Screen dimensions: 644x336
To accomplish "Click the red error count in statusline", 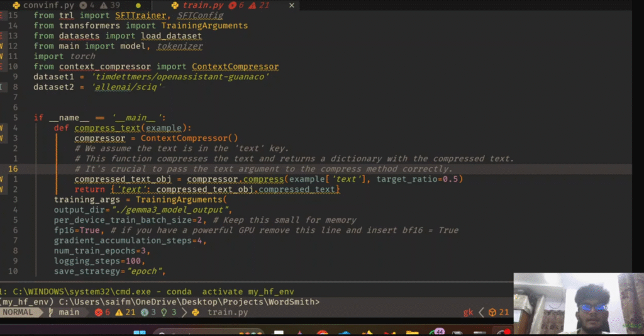I will coord(102,312).
